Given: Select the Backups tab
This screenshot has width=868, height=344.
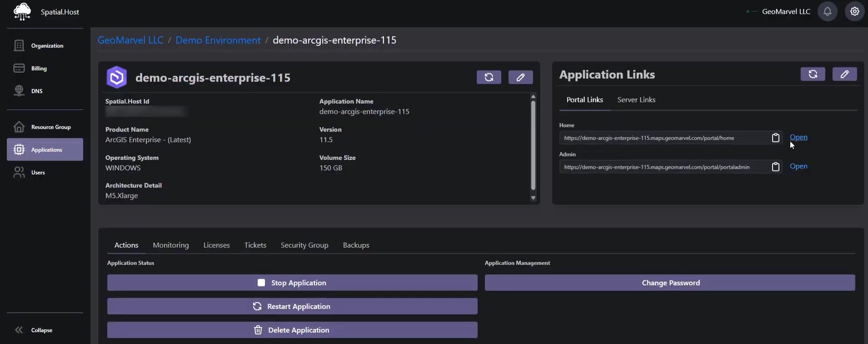Looking at the screenshot, I should pyautogui.click(x=356, y=245).
